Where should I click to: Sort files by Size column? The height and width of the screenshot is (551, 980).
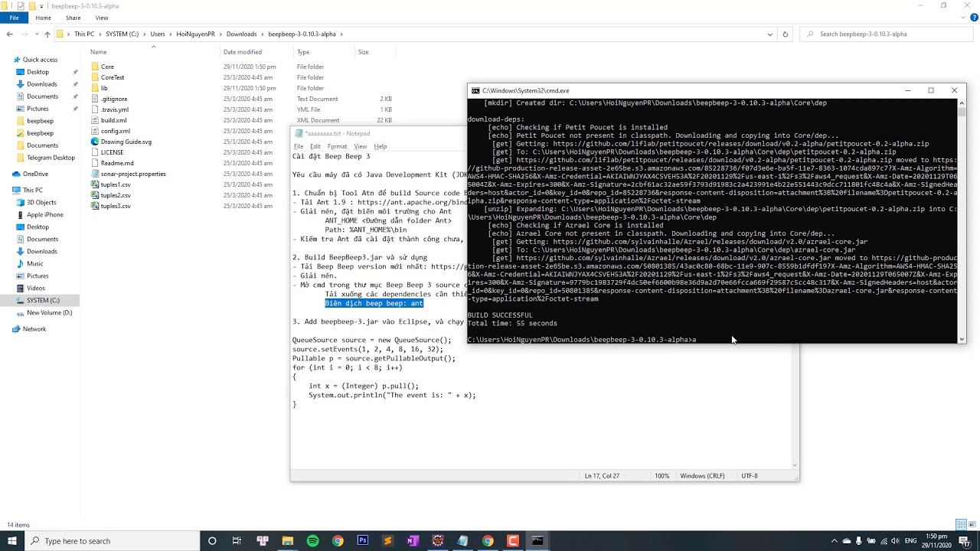pos(364,52)
